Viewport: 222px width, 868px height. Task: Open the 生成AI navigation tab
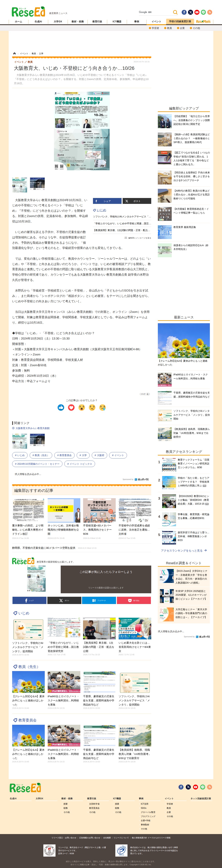(x=38, y=21)
